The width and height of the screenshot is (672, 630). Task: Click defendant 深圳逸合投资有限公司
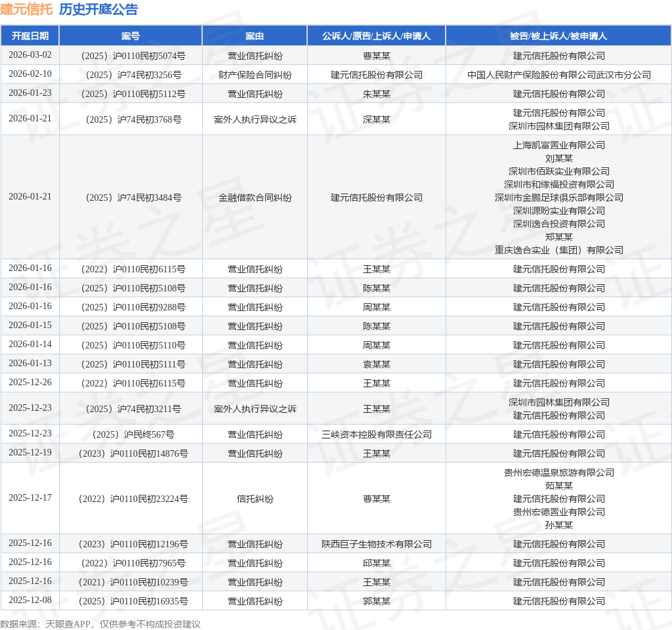point(559,224)
